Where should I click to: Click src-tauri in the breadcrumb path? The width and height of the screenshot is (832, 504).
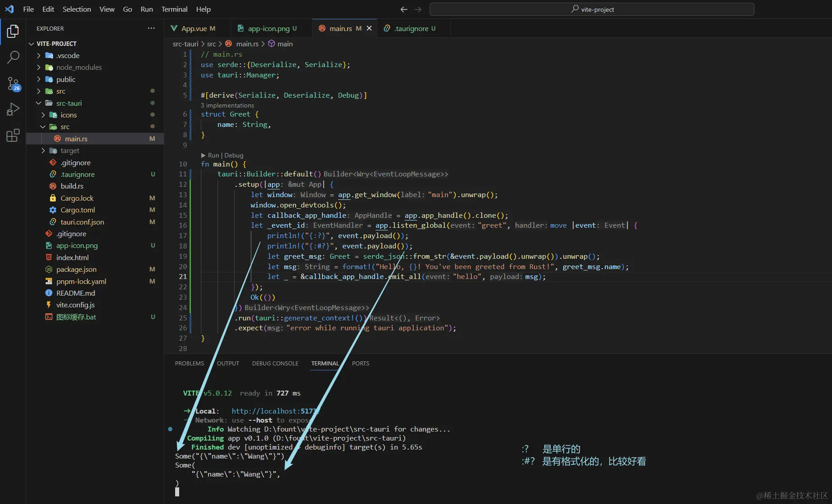point(185,44)
